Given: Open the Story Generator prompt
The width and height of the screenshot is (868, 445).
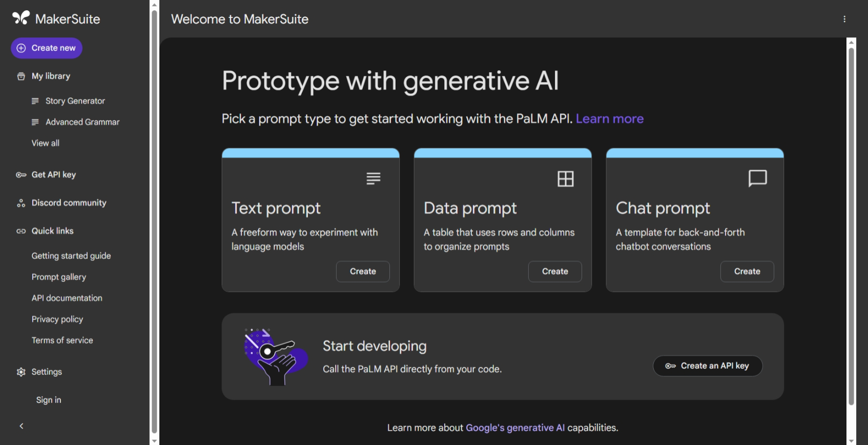Looking at the screenshot, I should [75, 101].
